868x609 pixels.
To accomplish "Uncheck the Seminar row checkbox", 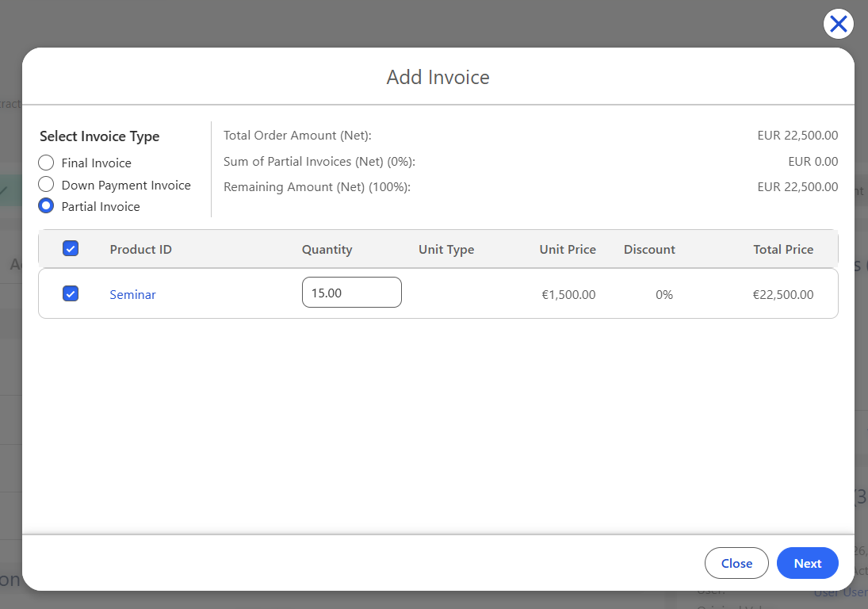I will pos(71,293).
